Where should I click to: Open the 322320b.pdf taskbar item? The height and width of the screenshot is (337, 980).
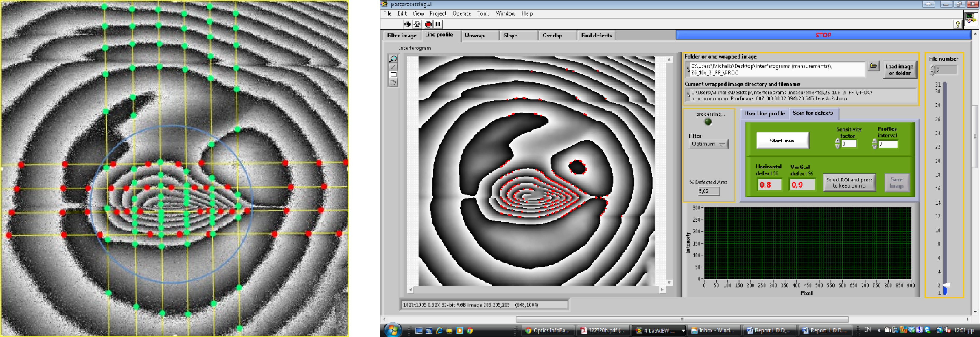pyautogui.click(x=603, y=331)
